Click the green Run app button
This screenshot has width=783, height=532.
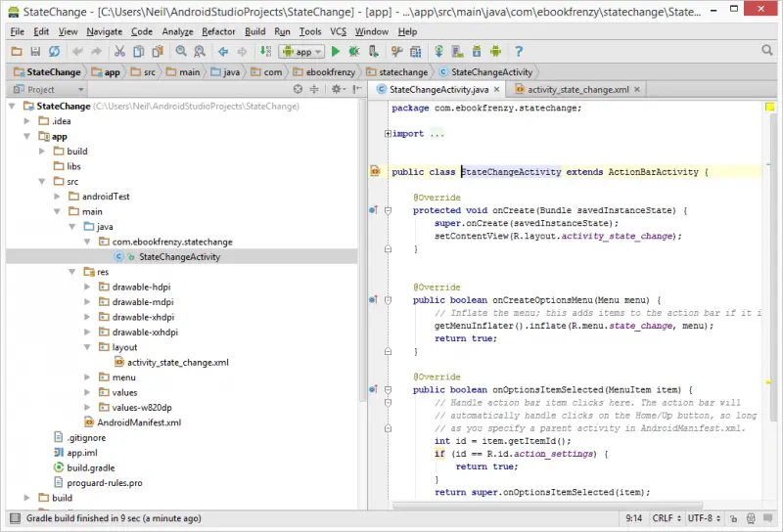(336, 52)
